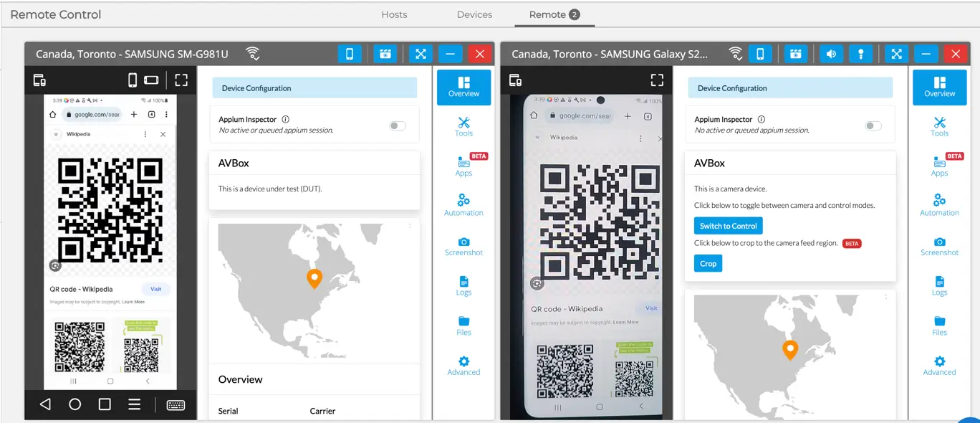Tap Chrome tab count button on SM-G981U
This screenshot has height=423, width=980.
pyautogui.click(x=152, y=115)
